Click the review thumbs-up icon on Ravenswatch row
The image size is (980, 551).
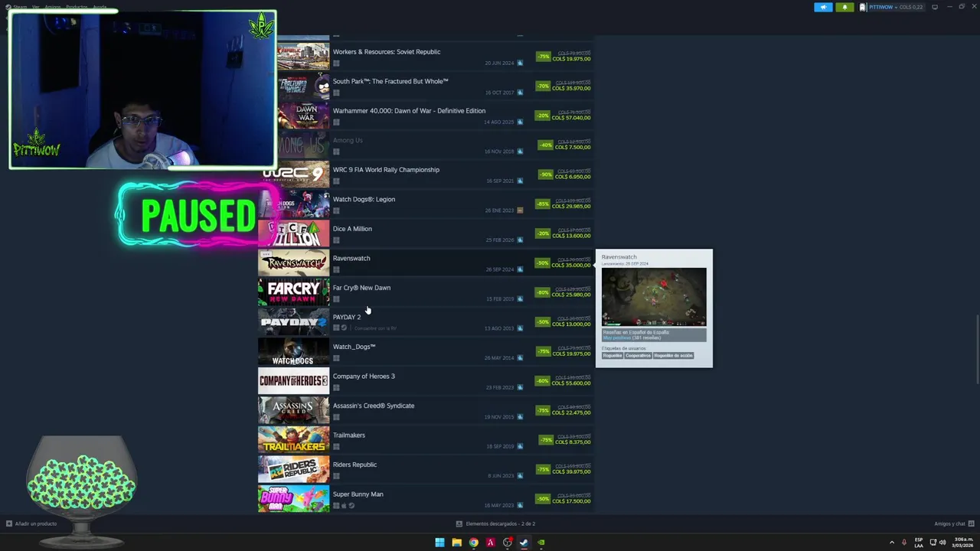520,269
